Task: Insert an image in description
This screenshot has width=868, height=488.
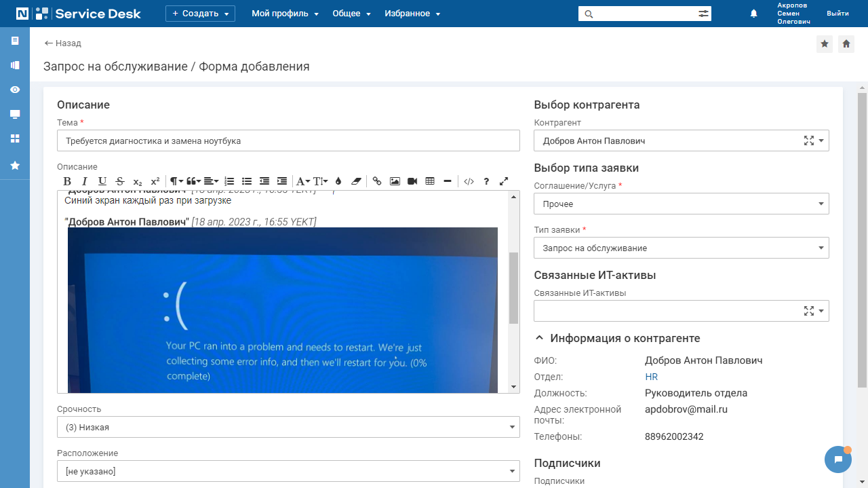Action: coord(395,181)
